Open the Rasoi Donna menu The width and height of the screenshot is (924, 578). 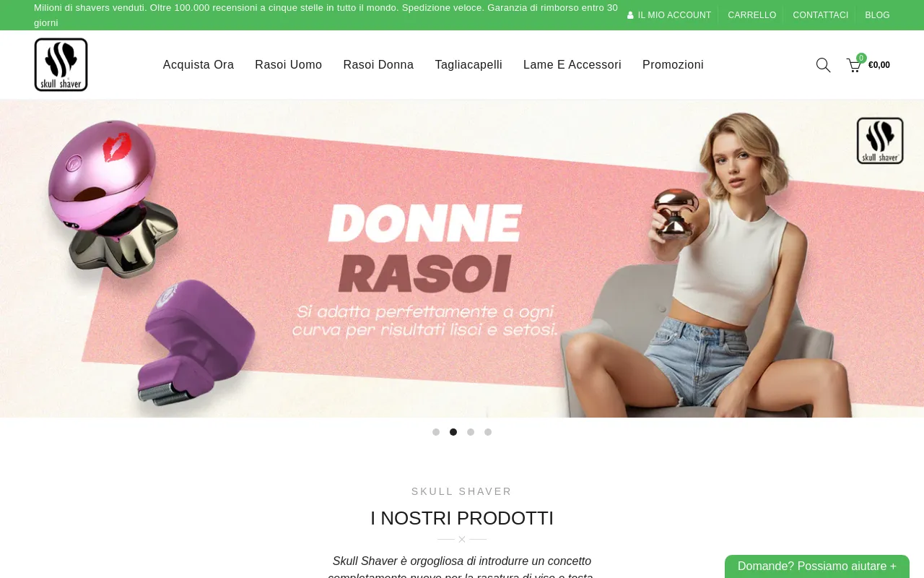[x=378, y=65]
